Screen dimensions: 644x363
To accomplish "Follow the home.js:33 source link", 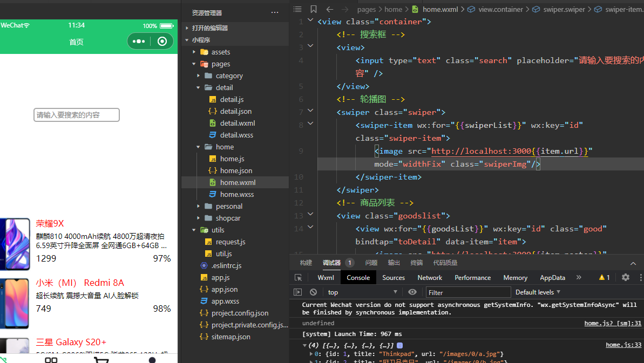I will coord(623,345).
